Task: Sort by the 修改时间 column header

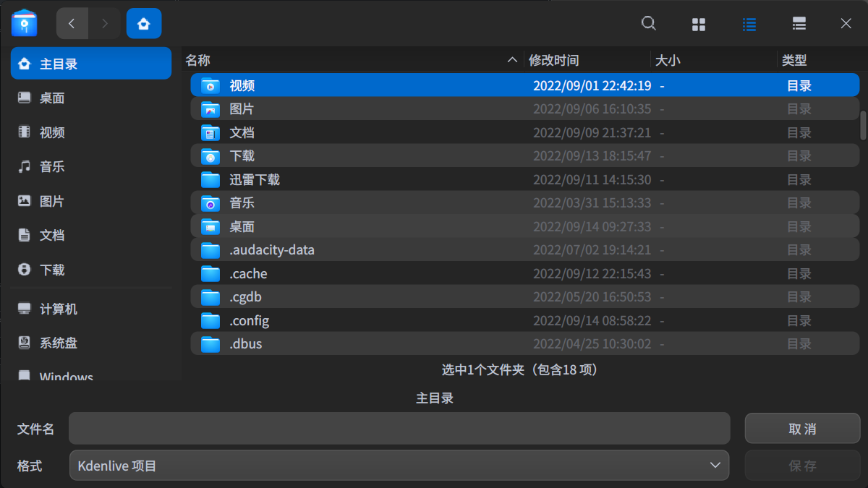Action: click(587, 60)
